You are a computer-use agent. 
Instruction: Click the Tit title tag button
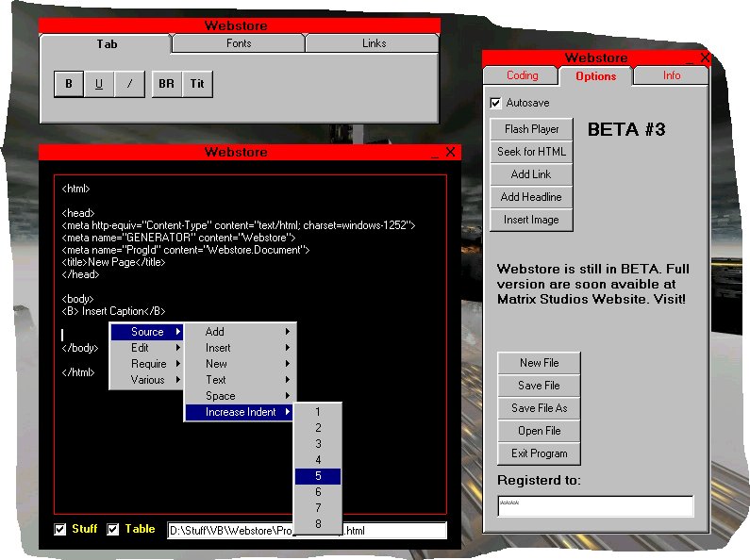[197, 84]
